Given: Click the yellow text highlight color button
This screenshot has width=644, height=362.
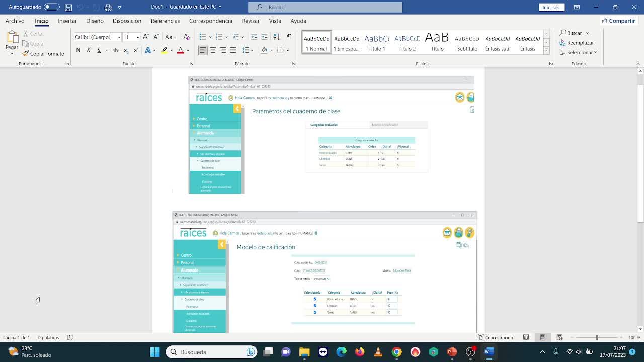Looking at the screenshot, I should click(x=164, y=50).
